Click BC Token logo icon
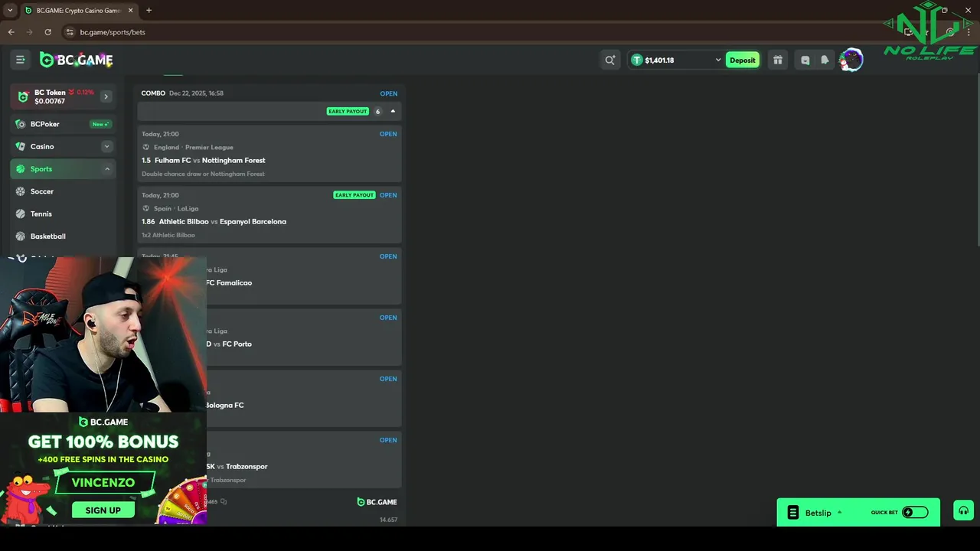 23,96
